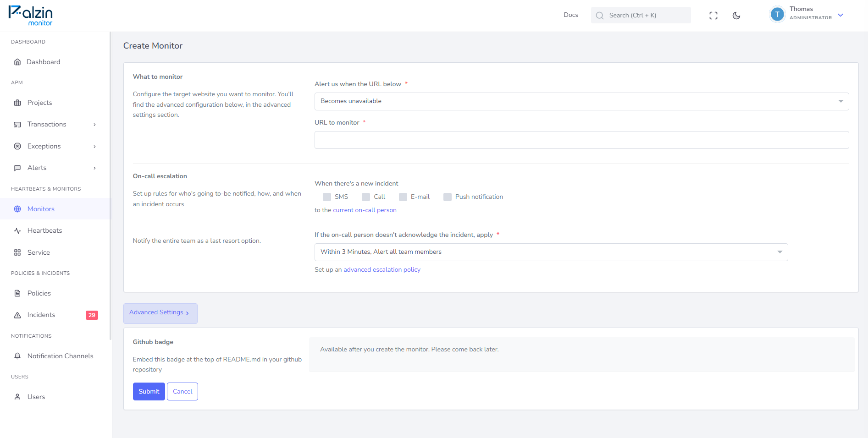Open the Docs link
Screen dimensions: 868x438
point(571,15)
